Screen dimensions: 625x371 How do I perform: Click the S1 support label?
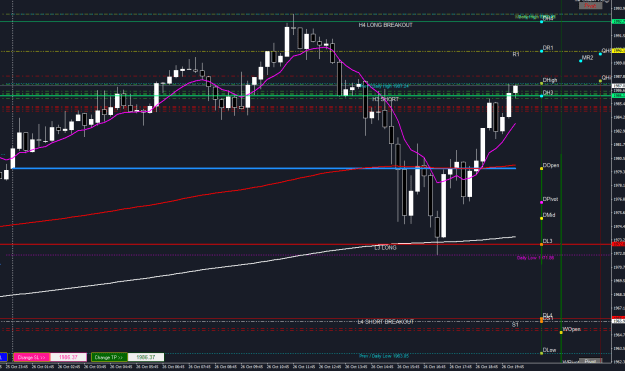(x=515, y=325)
